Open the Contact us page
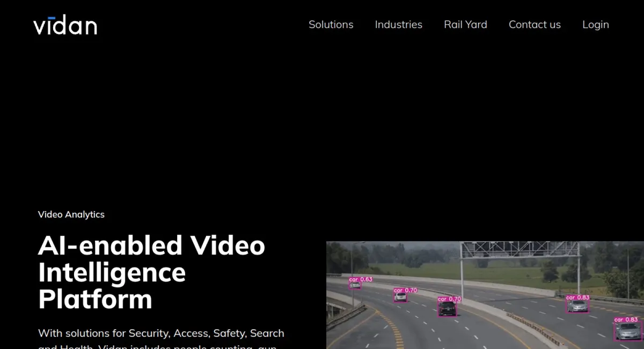The height and width of the screenshot is (349, 644). point(535,25)
